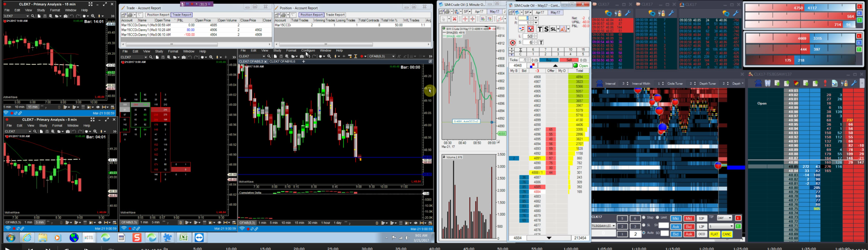Select the Limit radio option in the order panel
Screen dimensions: 868x250
(657, 218)
